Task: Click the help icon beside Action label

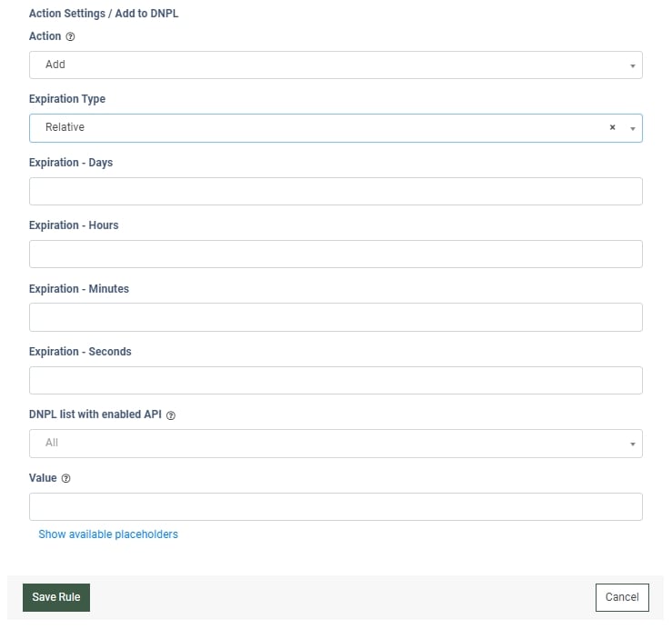Action: click(71, 37)
